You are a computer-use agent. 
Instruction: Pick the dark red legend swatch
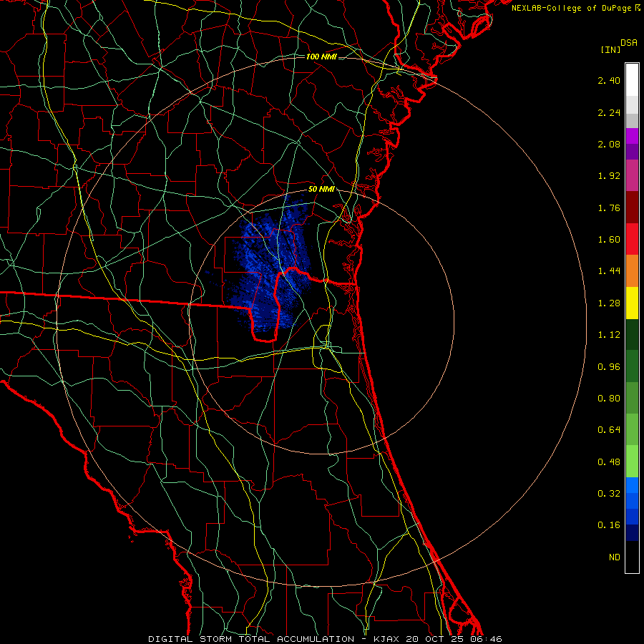click(x=632, y=208)
